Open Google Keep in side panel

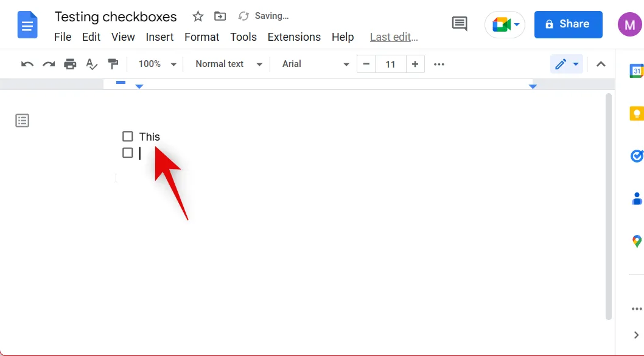[637, 113]
